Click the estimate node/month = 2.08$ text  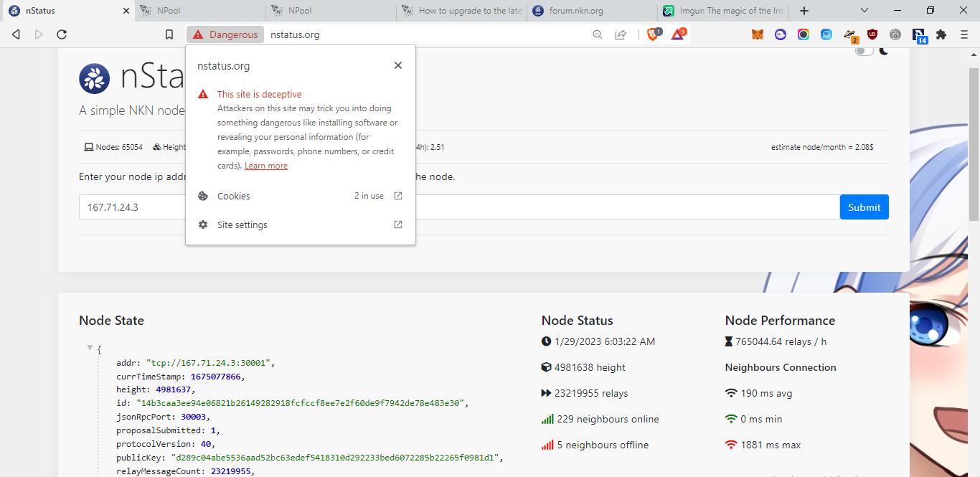click(x=822, y=147)
